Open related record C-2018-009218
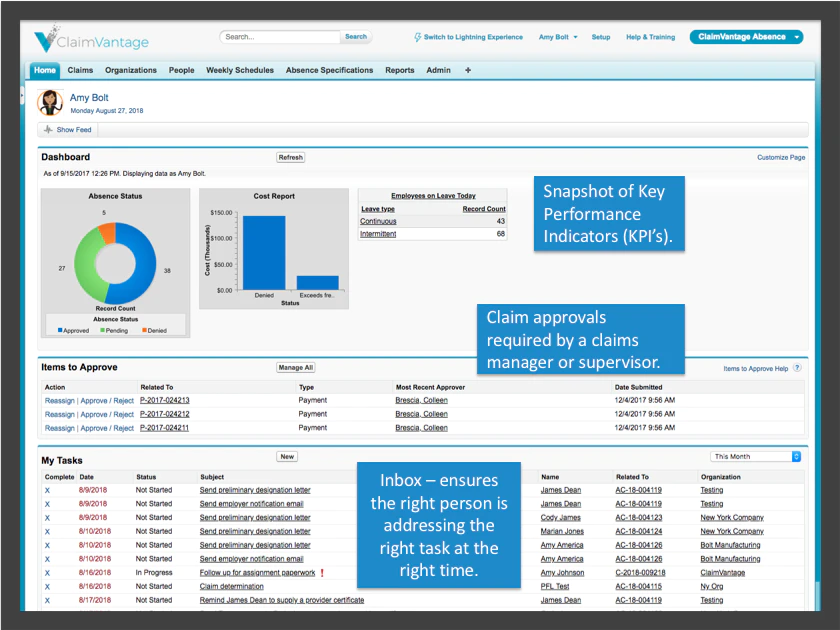840x630 pixels. (640, 573)
